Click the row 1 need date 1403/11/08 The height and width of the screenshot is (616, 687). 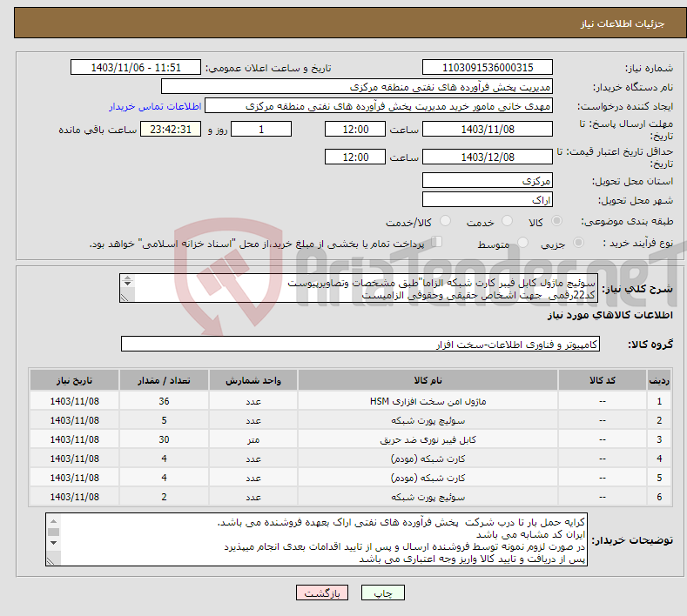pyautogui.click(x=75, y=401)
